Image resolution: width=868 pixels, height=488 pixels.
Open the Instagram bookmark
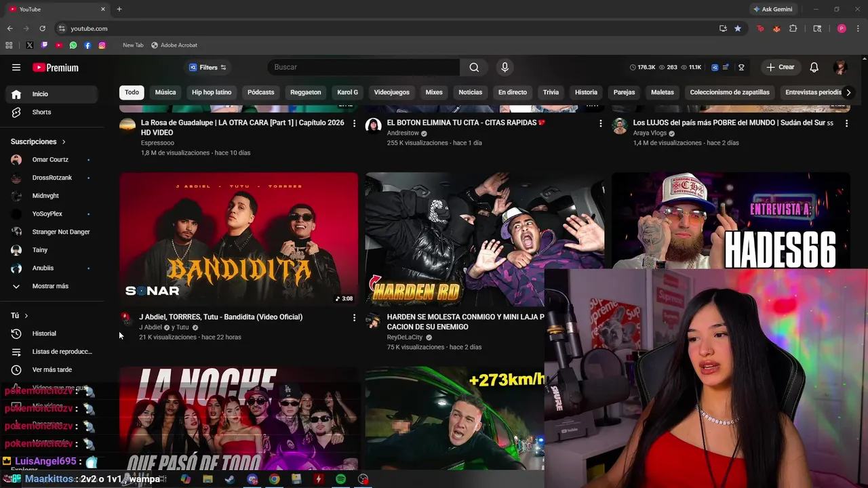click(x=102, y=45)
